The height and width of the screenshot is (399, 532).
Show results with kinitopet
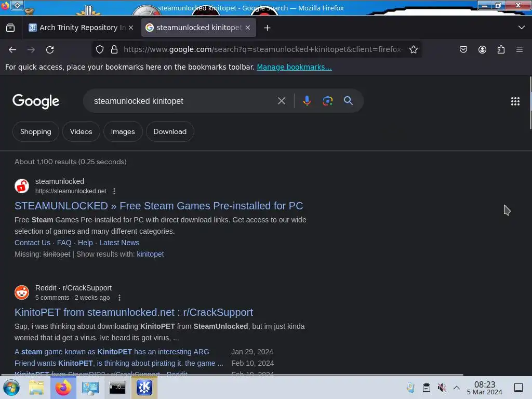(x=150, y=254)
